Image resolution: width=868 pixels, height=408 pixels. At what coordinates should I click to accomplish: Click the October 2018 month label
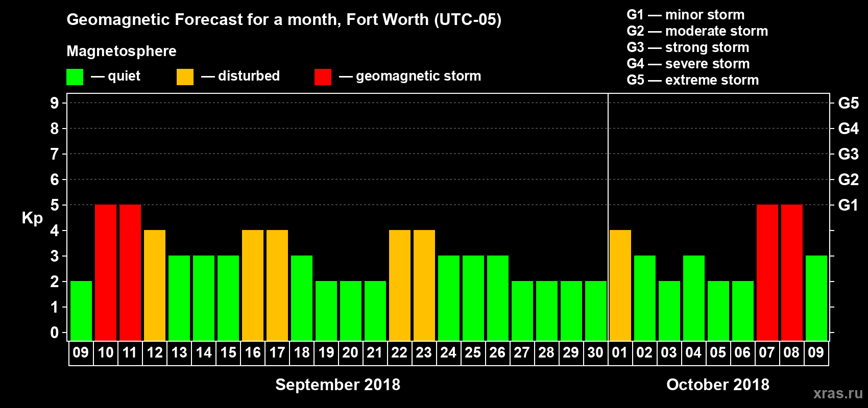coord(718,385)
